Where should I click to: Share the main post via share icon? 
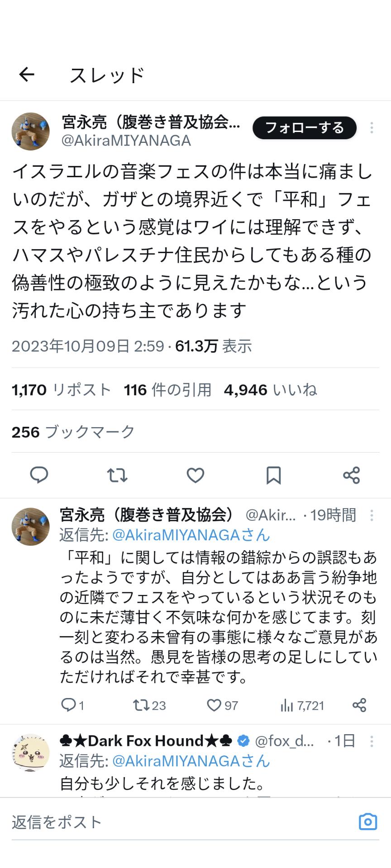tap(352, 475)
